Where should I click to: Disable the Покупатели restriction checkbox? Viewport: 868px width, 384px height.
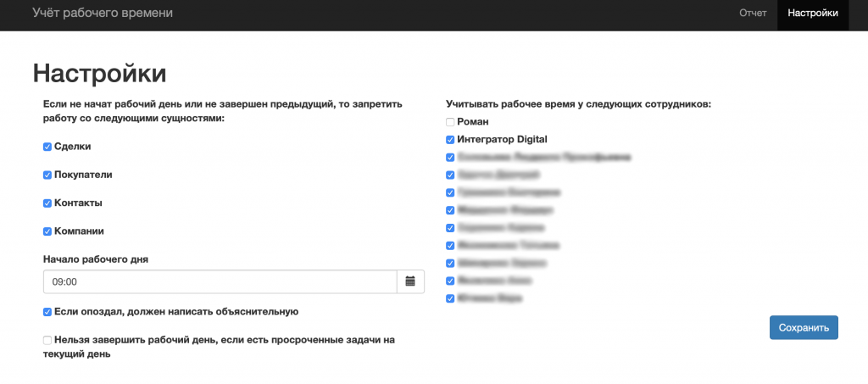tap(47, 175)
